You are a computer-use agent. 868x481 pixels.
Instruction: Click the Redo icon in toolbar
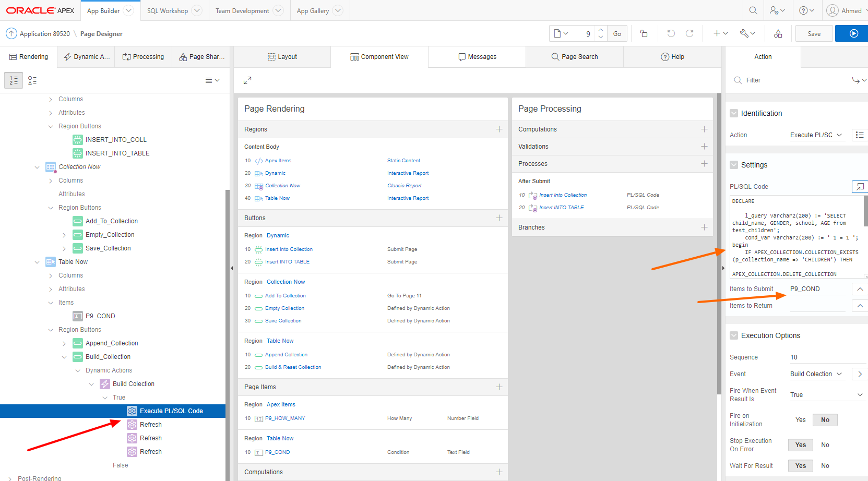(689, 33)
